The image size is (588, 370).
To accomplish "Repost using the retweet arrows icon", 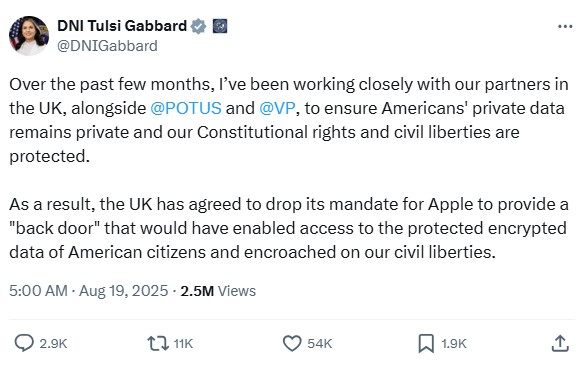I will (x=158, y=343).
